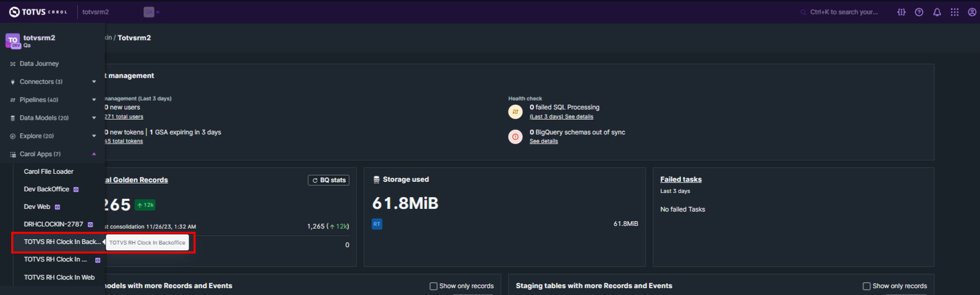Select Carol File Loader app
Viewport: 980px width, 295px height.
tap(48, 172)
